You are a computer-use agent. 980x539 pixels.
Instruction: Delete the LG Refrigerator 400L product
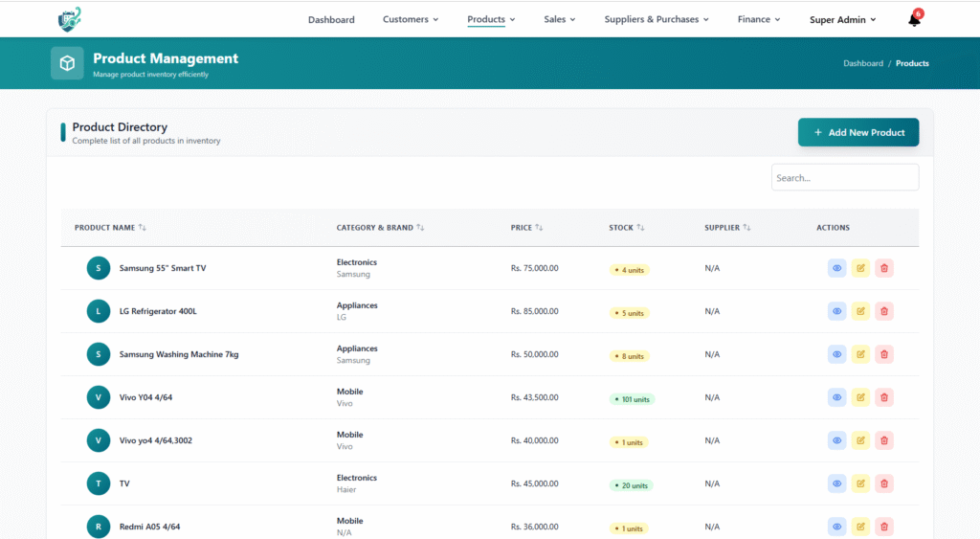[884, 311]
